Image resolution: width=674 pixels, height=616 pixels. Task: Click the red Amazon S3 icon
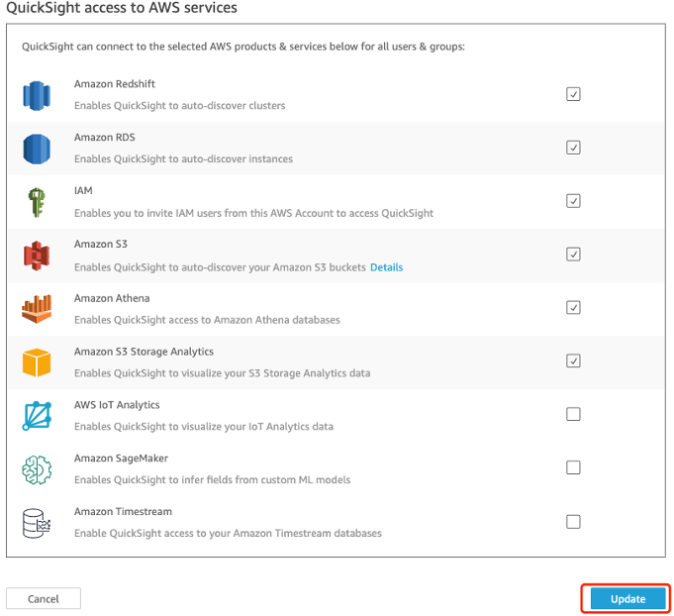[37, 256]
